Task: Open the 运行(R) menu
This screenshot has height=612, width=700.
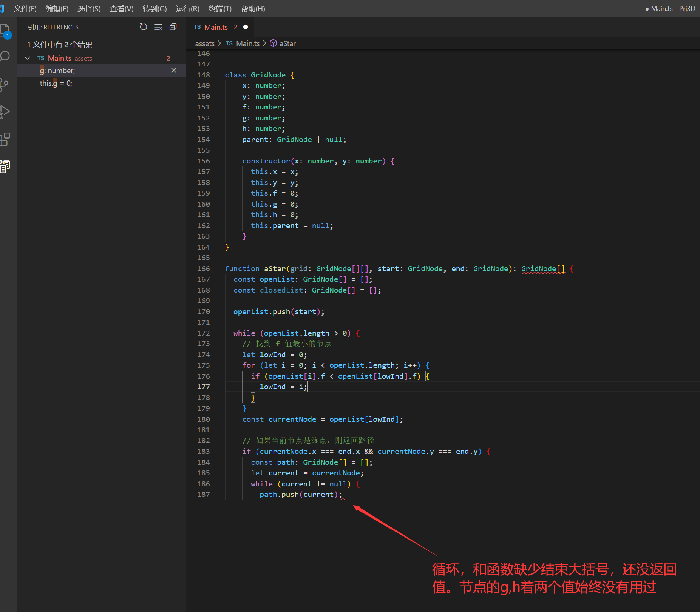Action: (x=187, y=8)
